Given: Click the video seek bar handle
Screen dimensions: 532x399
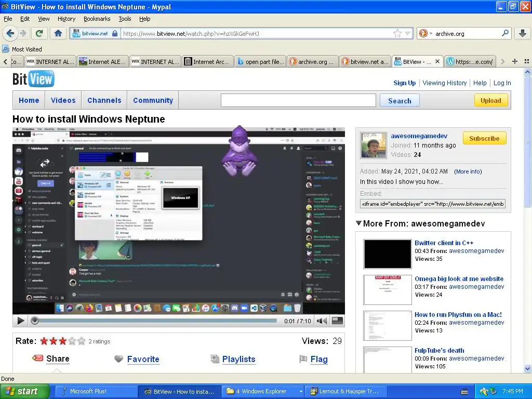Looking at the screenshot, I should (x=35, y=321).
